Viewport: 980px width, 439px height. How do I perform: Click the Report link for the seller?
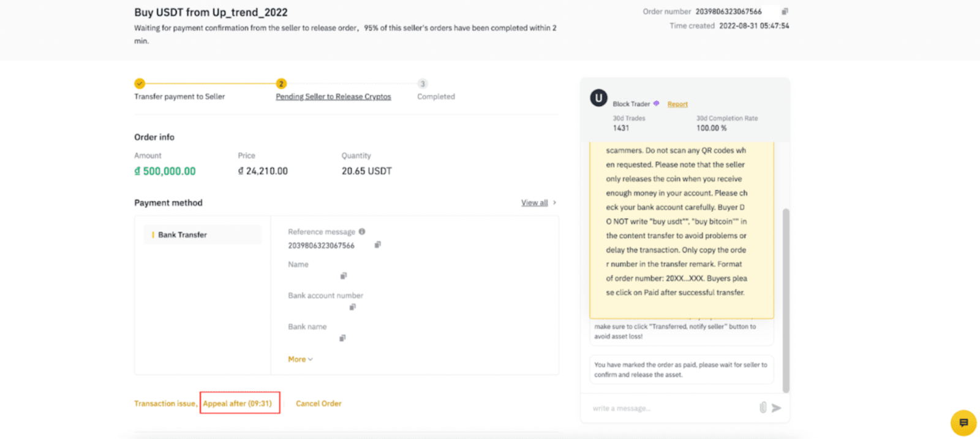[677, 104]
